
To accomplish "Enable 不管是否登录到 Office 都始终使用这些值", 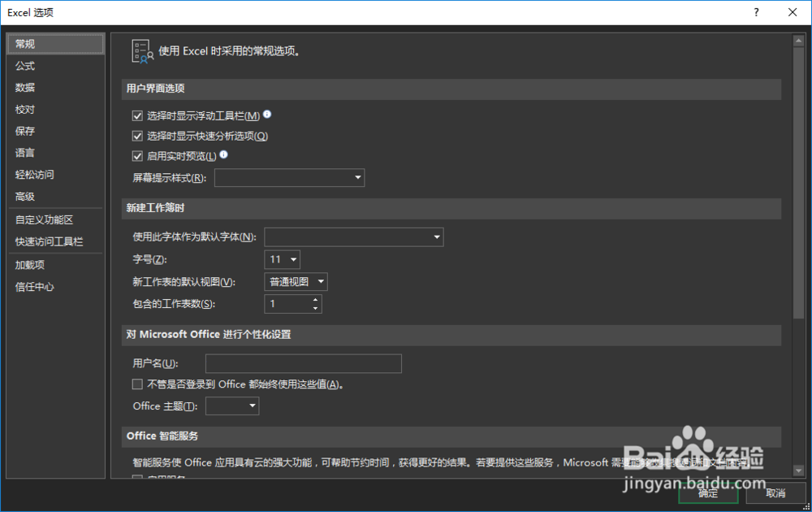I will (137, 384).
